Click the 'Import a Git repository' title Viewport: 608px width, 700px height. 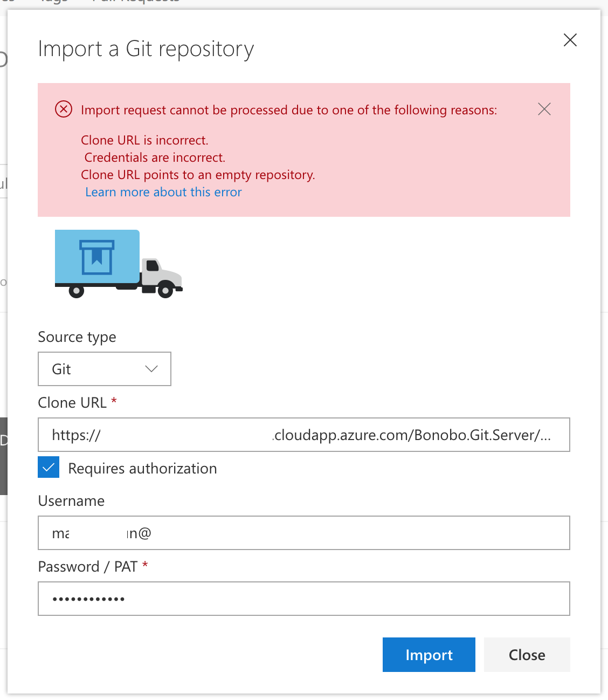coord(146,49)
